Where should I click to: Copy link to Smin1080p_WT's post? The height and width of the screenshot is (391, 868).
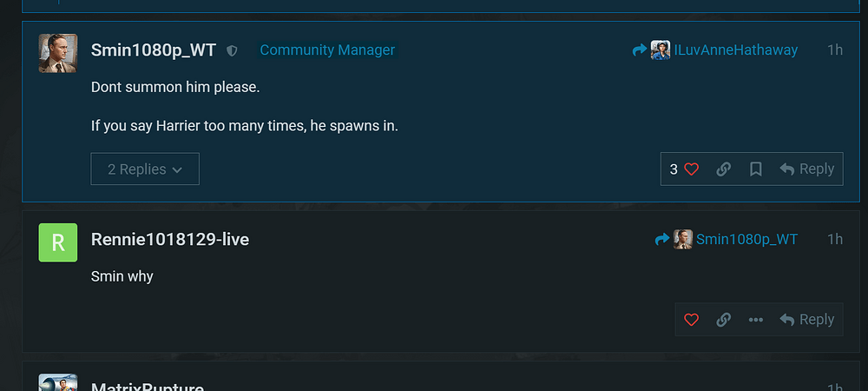(x=723, y=169)
